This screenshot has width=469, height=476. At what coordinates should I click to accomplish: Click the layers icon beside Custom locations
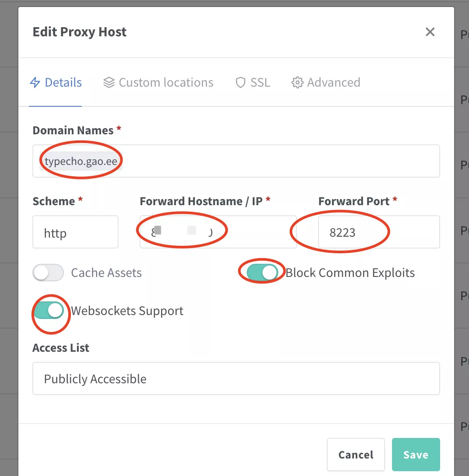click(109, 83)
